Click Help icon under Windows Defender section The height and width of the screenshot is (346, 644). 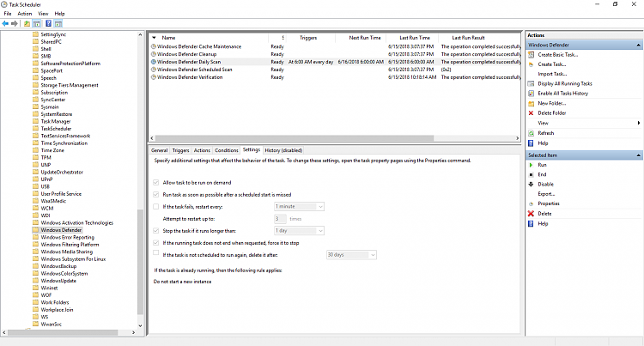pyautogui.click(x=531, y=143)
